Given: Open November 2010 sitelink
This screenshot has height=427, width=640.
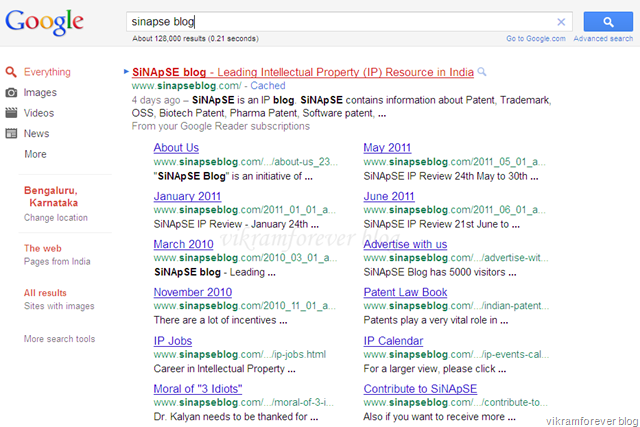Looking at the screenshot, I should point(193,292).
